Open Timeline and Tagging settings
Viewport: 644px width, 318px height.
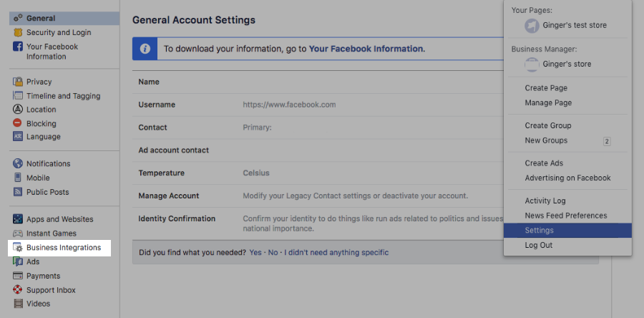coord(63,96)
